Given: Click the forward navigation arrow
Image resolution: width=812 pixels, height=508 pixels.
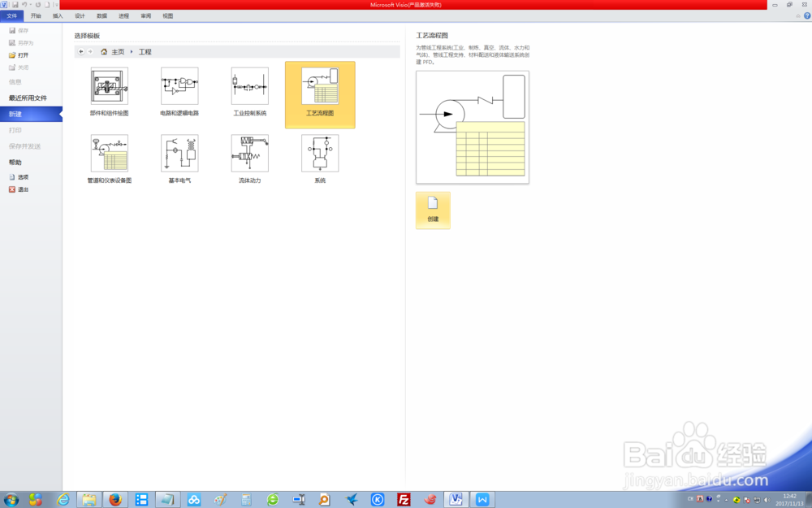Looking at the screenshot, I should coord(90,52).
